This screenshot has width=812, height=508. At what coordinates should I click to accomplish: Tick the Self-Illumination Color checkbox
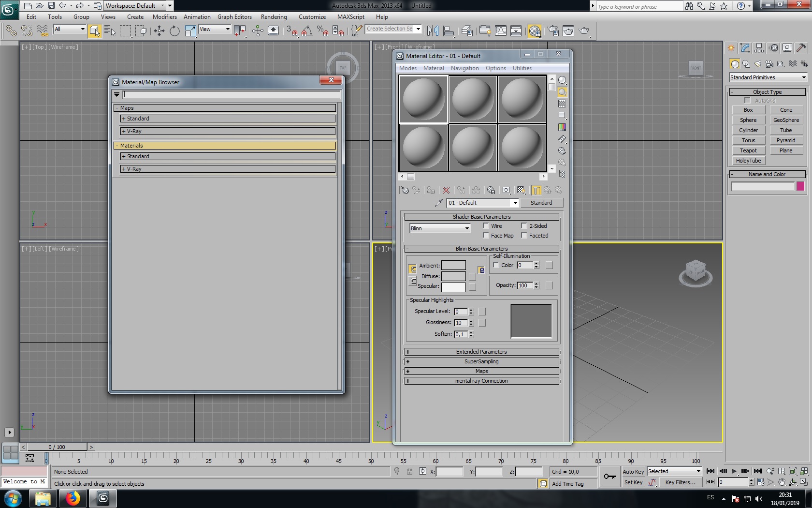496,265
